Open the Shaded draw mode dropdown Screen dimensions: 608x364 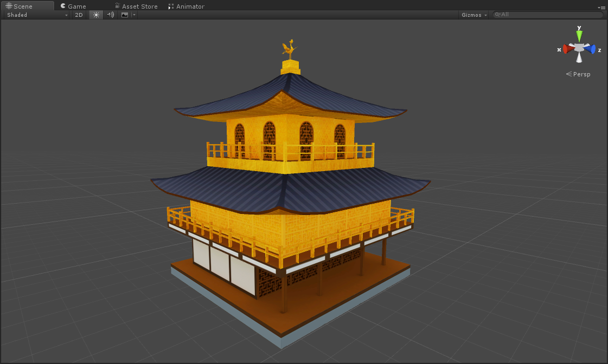tap(37, 15)
